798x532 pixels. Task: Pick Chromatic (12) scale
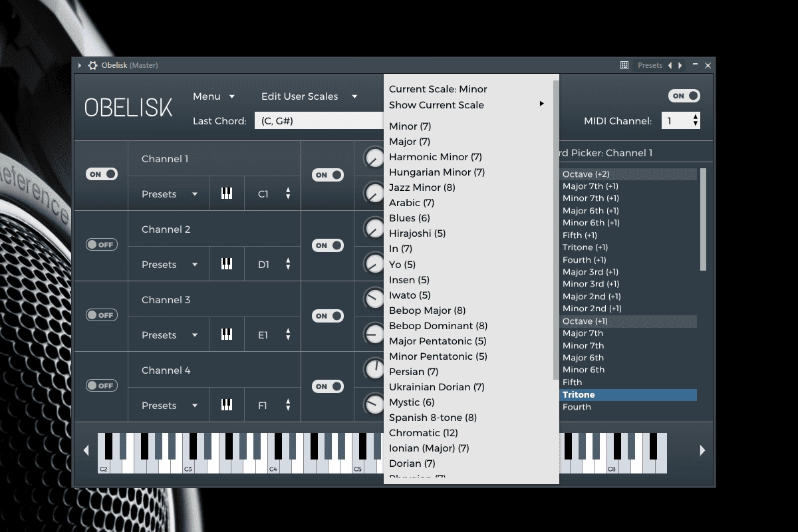click(424, 432)
